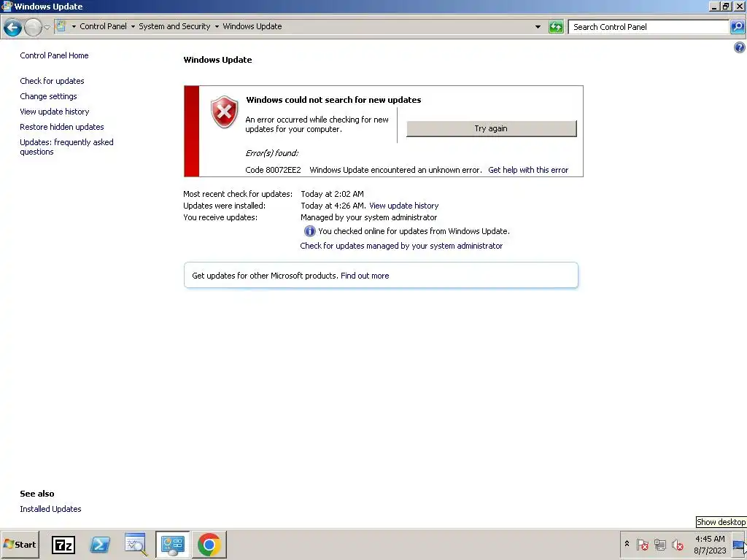Open Restore hidden updates link
The width and height of the screenshot is (747, 560).
(x=61, y=127)
